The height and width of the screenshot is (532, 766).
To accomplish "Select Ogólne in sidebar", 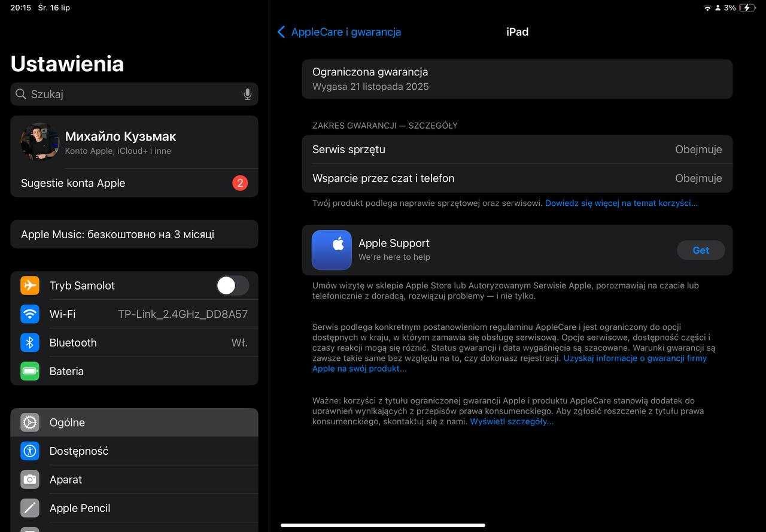I will coord(134,422).
